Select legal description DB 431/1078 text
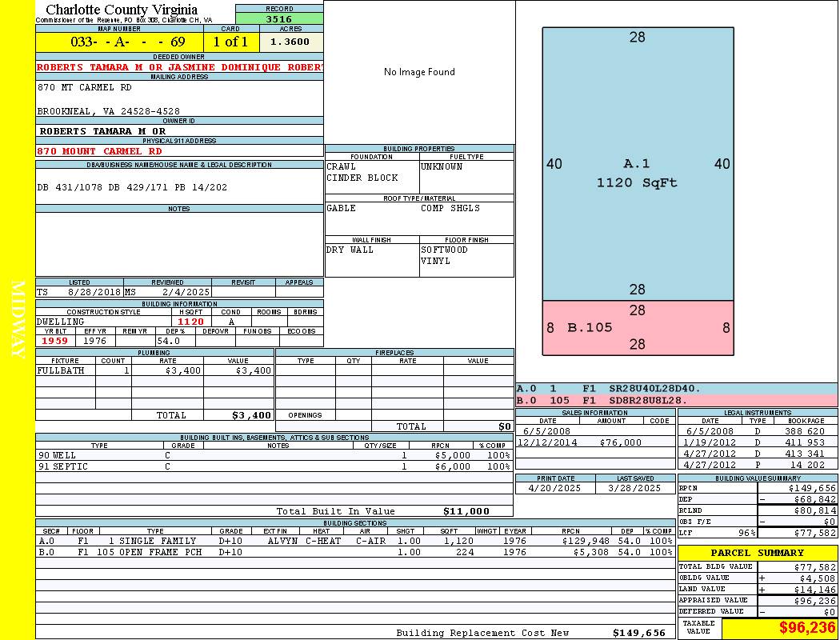This screenshot has height=640, width=840. tap(132, 187)
